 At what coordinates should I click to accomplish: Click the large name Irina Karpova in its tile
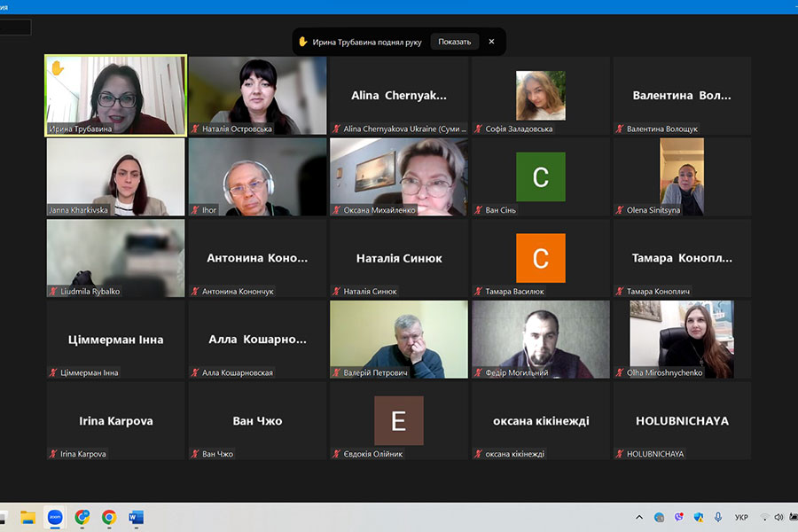click(x=116, y=421)
